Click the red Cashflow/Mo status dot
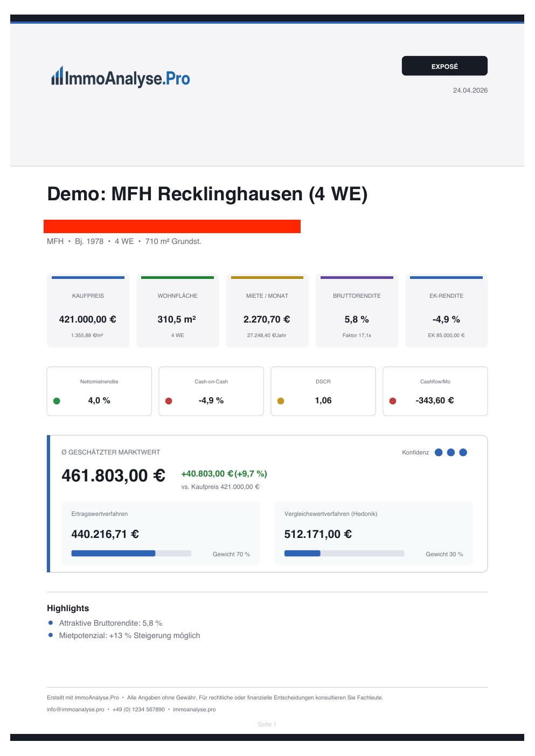 [393, 401]
